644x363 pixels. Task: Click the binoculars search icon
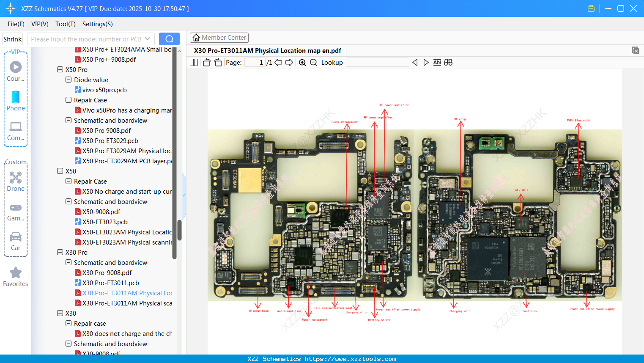coord(448,63)
